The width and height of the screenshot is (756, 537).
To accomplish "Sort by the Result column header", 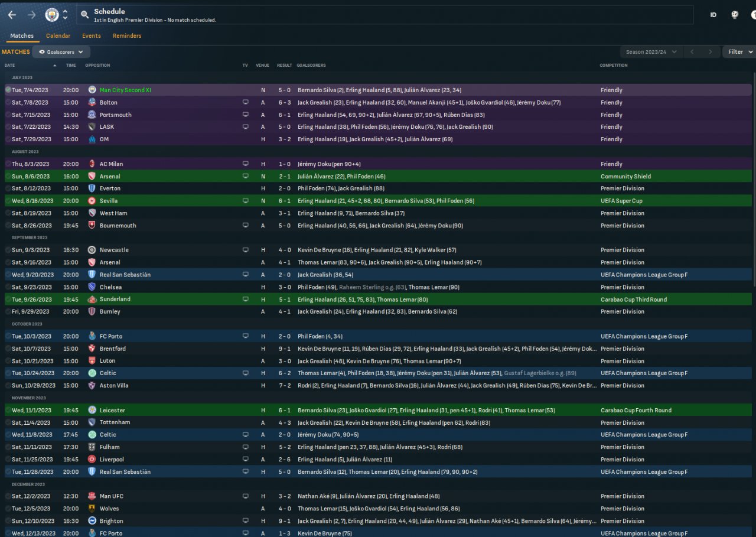I will pyautogui.click(x=285, y=66).
